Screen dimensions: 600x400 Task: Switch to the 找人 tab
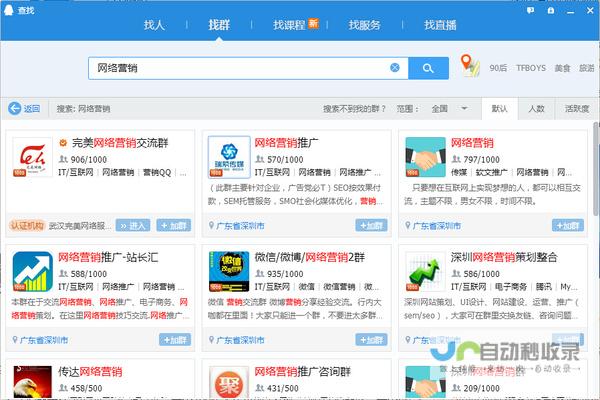(154, 25)
